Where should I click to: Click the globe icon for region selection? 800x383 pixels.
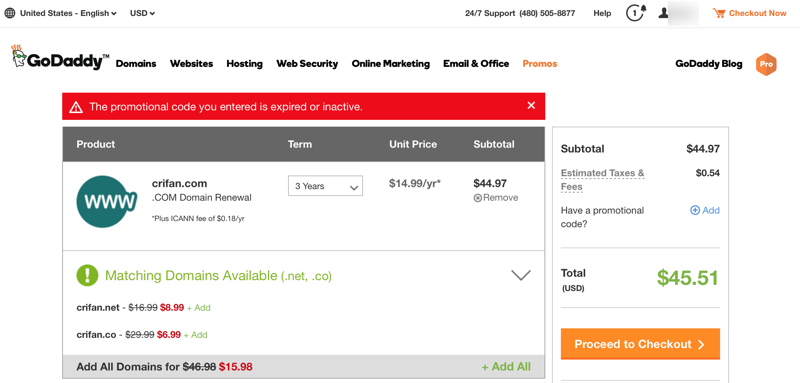coord(10,13)
